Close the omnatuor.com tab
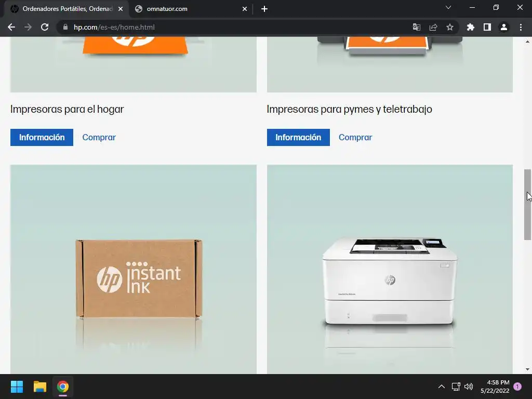Viewport: 532px width, 399px height. [244, 9]
